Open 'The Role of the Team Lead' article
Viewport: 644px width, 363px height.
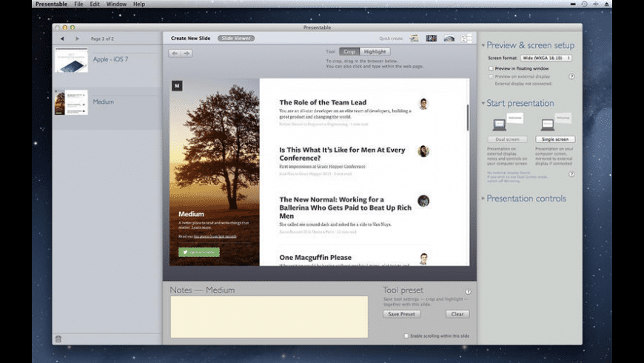pos(323,102)
